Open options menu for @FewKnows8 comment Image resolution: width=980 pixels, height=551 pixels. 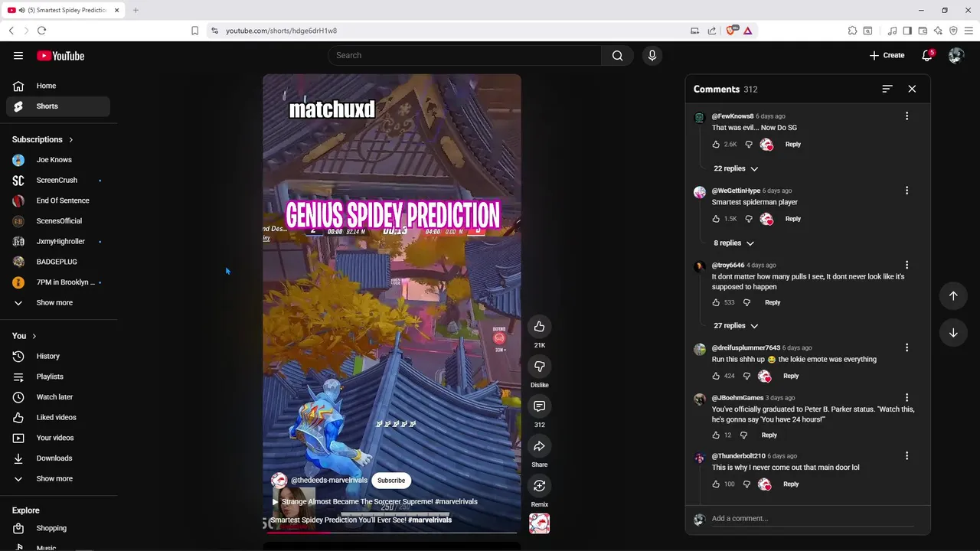click(x=906, y=116)
